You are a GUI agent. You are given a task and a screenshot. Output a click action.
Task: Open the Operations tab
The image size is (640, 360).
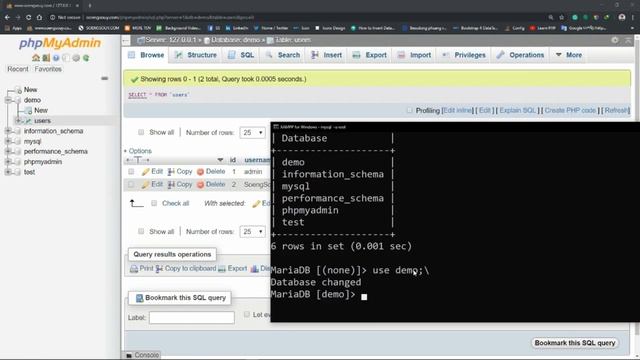click(x=520, y=55)
